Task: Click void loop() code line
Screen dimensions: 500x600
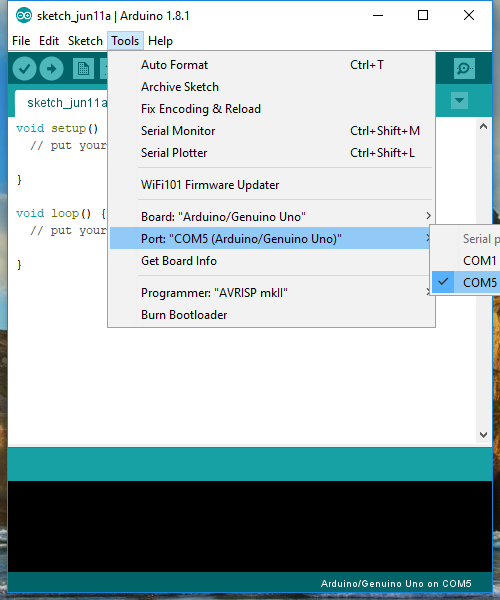Action: pyautogui.click(x=61, y=214)
